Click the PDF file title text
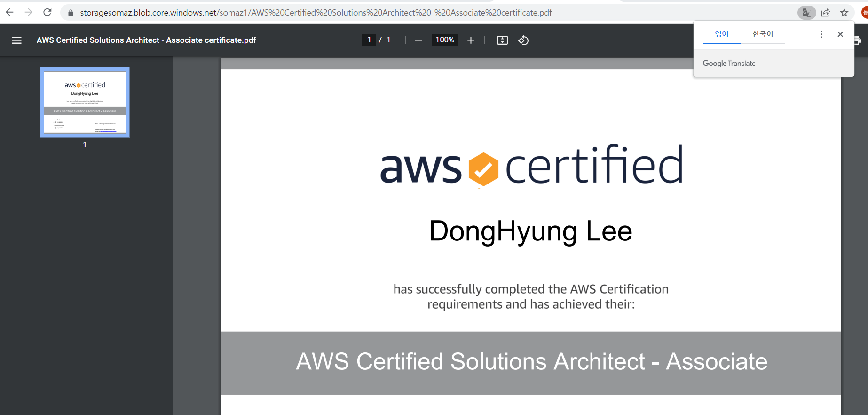Viewport: 868px width, 415px height. 146,40
